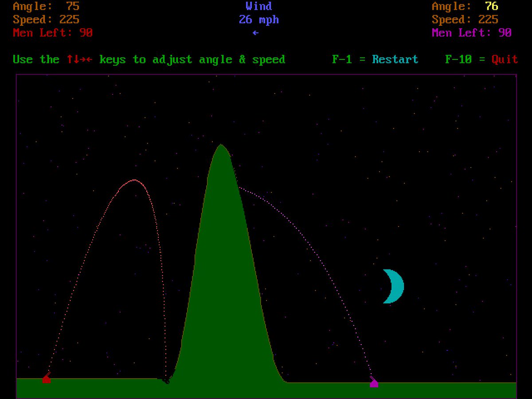Click the magenta Men Left: 90 text

[x=472, y=33]
